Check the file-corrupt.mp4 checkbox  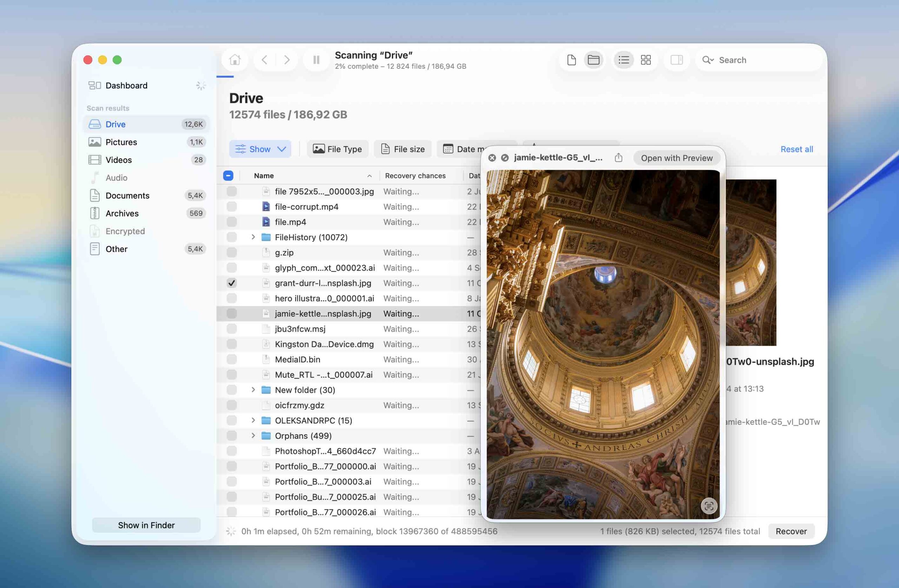[x=231, y=206]
